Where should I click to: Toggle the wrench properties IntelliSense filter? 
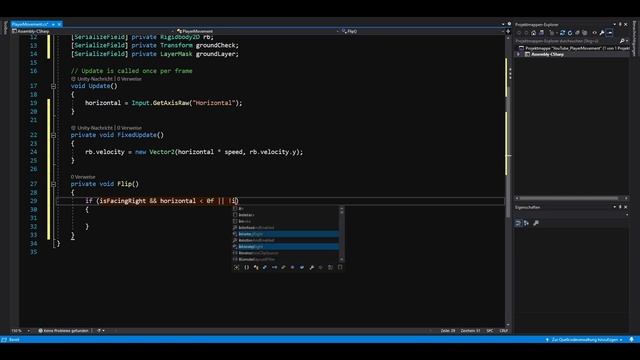[x=311, y=267]
